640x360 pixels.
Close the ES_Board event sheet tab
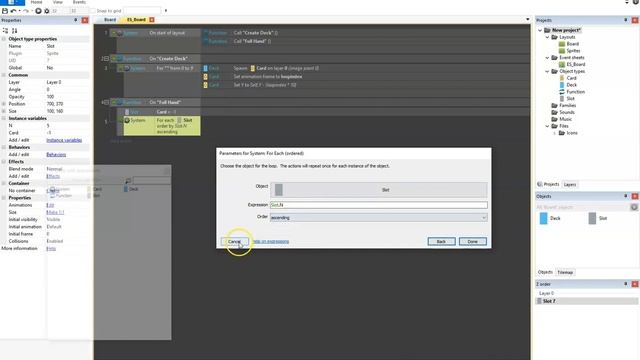pos(152,20)
